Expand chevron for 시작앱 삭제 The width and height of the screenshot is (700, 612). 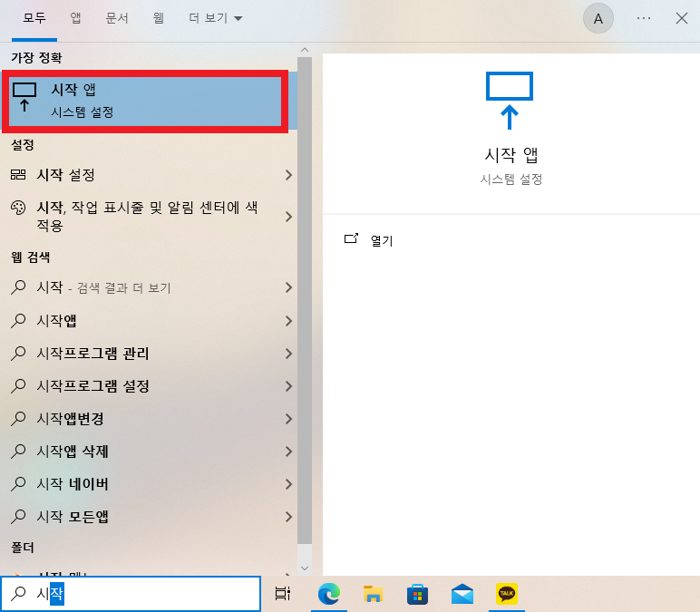coord(288,452)
